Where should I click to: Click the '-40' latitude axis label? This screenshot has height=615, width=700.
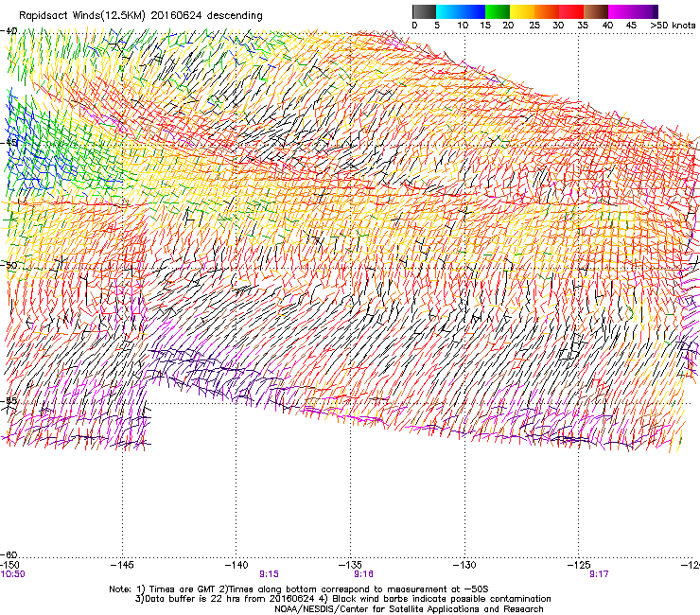point(9,31)
